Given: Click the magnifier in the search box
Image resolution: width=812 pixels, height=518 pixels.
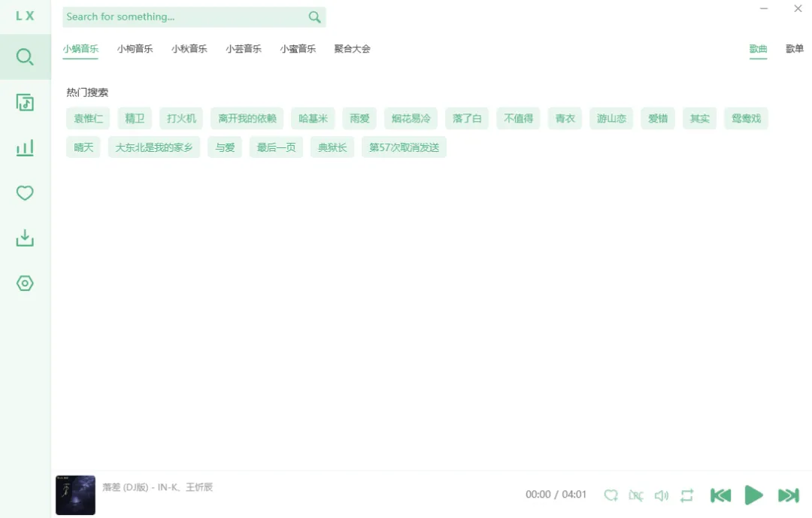Looking at the screenshot, I should pos(314,17).
